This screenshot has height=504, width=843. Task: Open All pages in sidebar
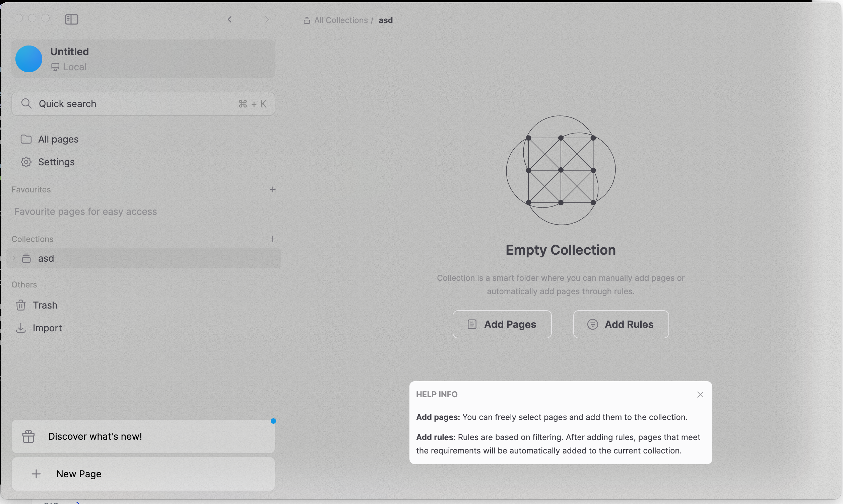click(58, 139)
